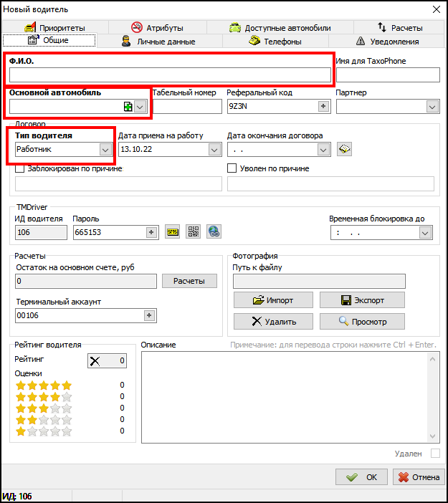The width and height of the screenshot is (448, 503).
Task: Expand the Тип водителя dropdown
Action: [105, 149]
